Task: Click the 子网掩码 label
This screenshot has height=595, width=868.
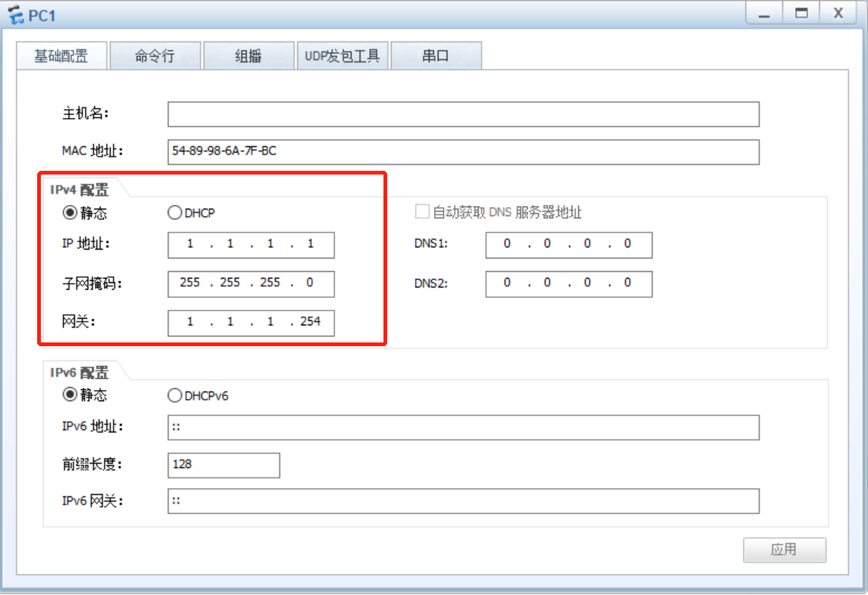Action: [x=92, y=284]
